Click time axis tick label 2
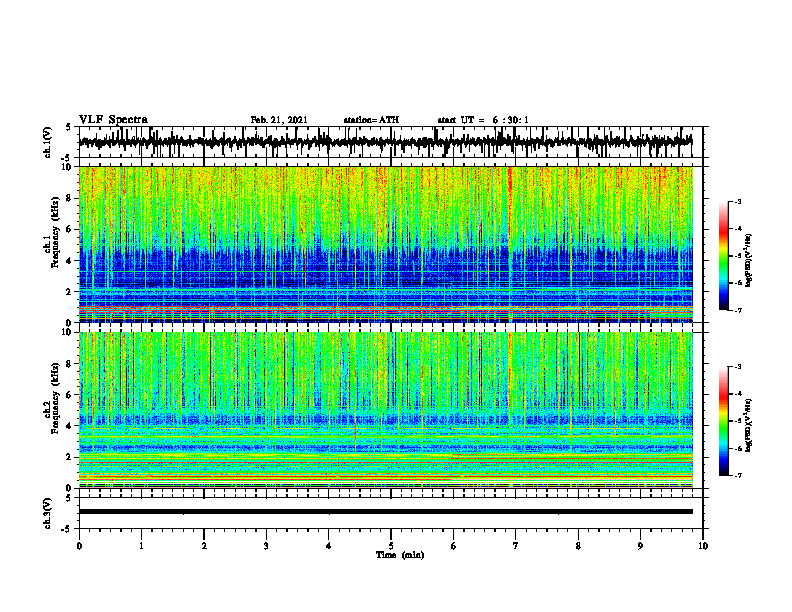 pyautogui.click(x=204, y=546)
